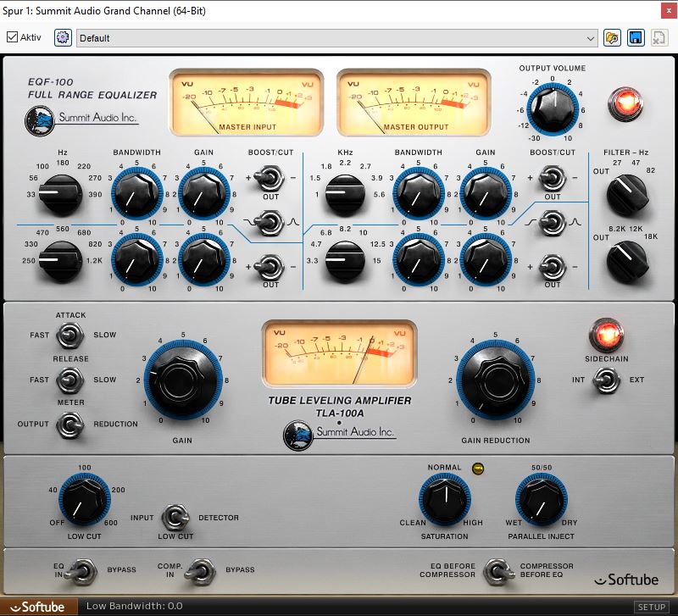The width and height of the screenshot is (678, 616).
Task: Toggle the Attack Fast/Slow switch
Action: tap(70, 336)
